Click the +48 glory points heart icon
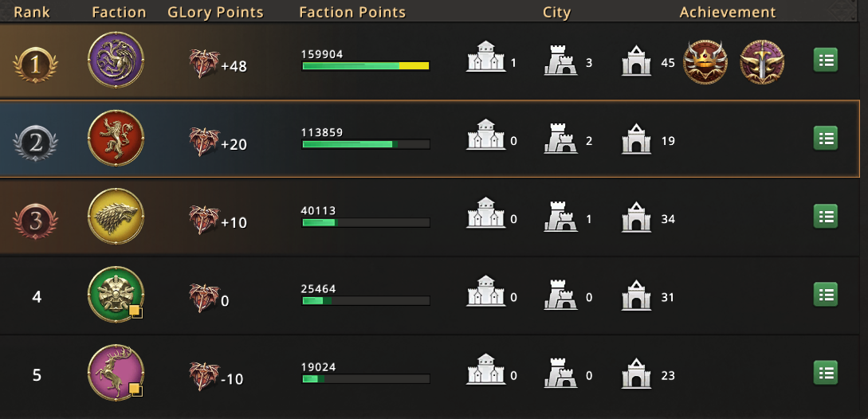 [x=204, y=64]
